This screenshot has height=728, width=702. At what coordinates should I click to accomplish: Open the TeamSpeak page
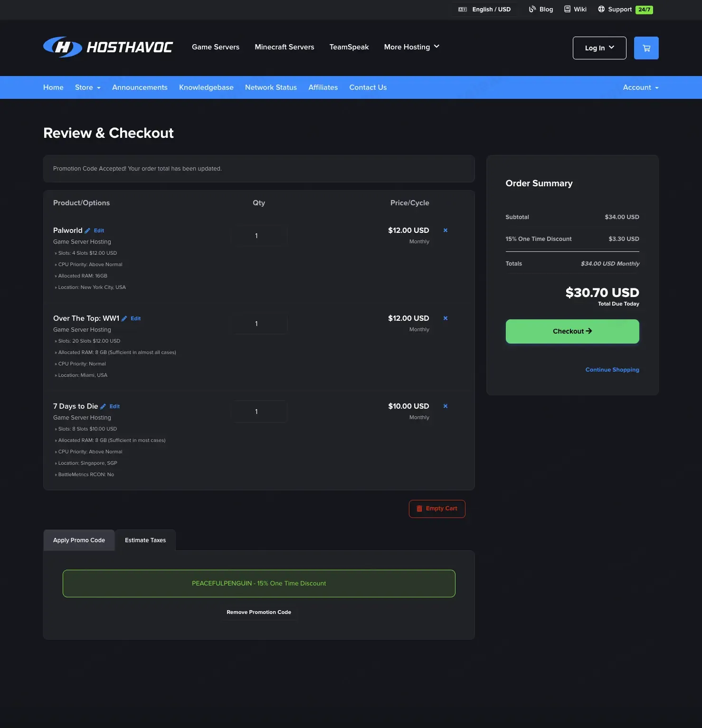pyautogui.click(x=349, y=47)
